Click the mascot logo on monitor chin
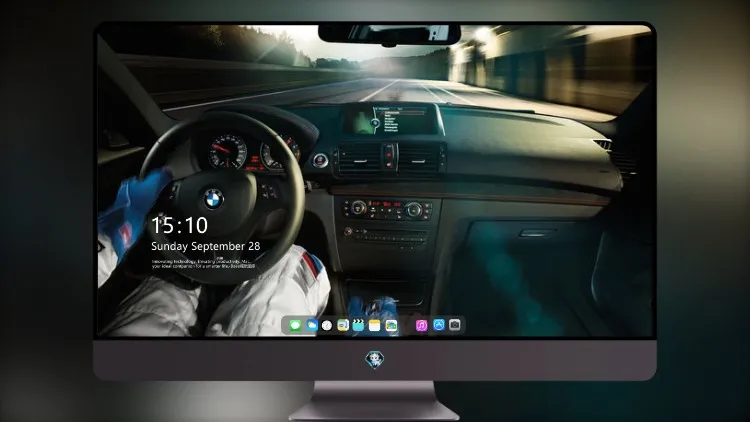The image size is (750, 422). pyautogui.click(x=375, y=360)
